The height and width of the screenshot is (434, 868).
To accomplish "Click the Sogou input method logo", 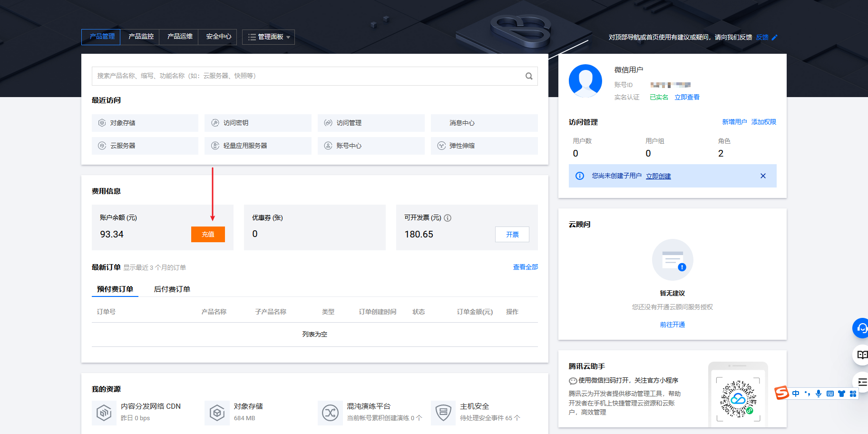I will pyautogui.click(x=781, y=393).
